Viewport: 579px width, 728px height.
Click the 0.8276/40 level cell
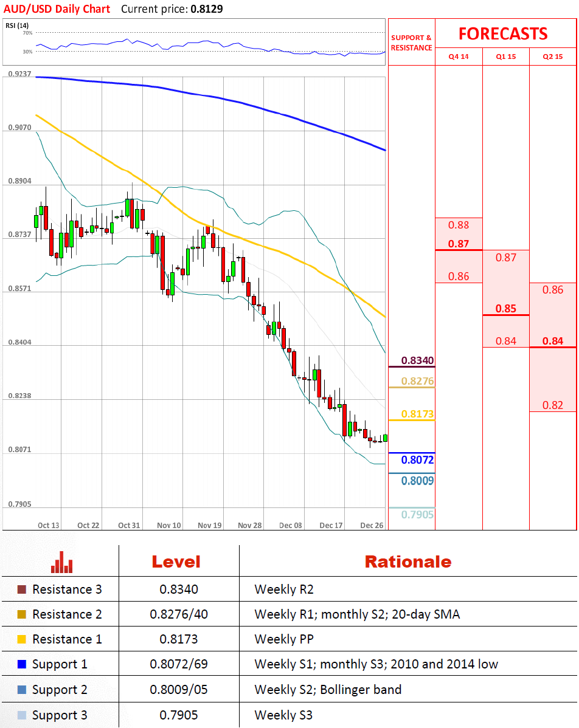(178, 614)
